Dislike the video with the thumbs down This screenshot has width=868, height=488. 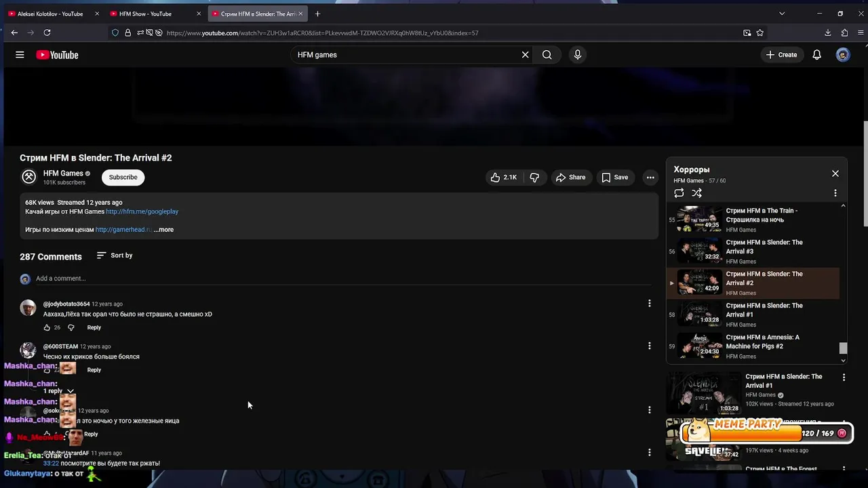(534, 178)
